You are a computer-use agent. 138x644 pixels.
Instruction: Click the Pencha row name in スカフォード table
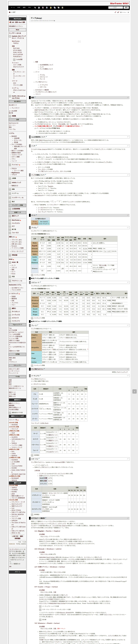click(35, 298)
